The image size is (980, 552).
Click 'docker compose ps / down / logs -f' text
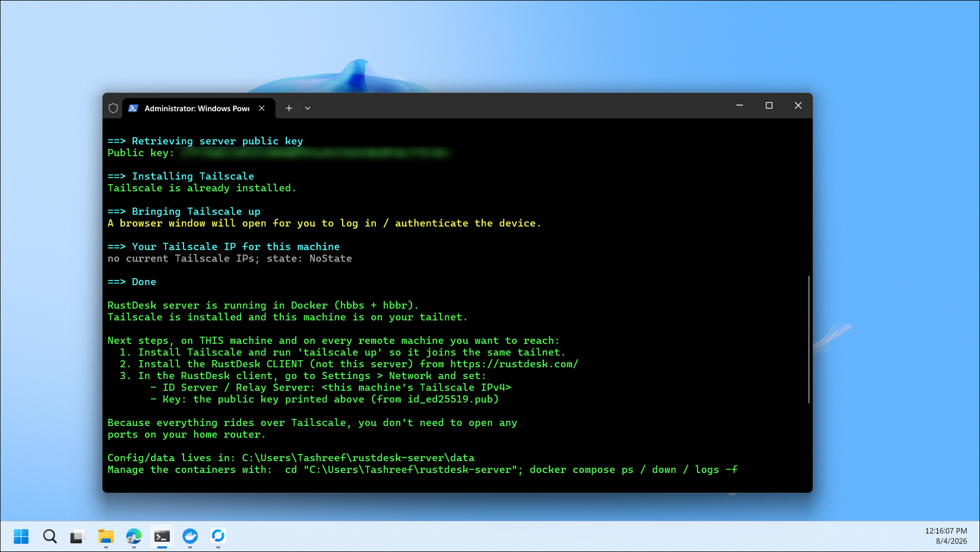tap(634, 470)
